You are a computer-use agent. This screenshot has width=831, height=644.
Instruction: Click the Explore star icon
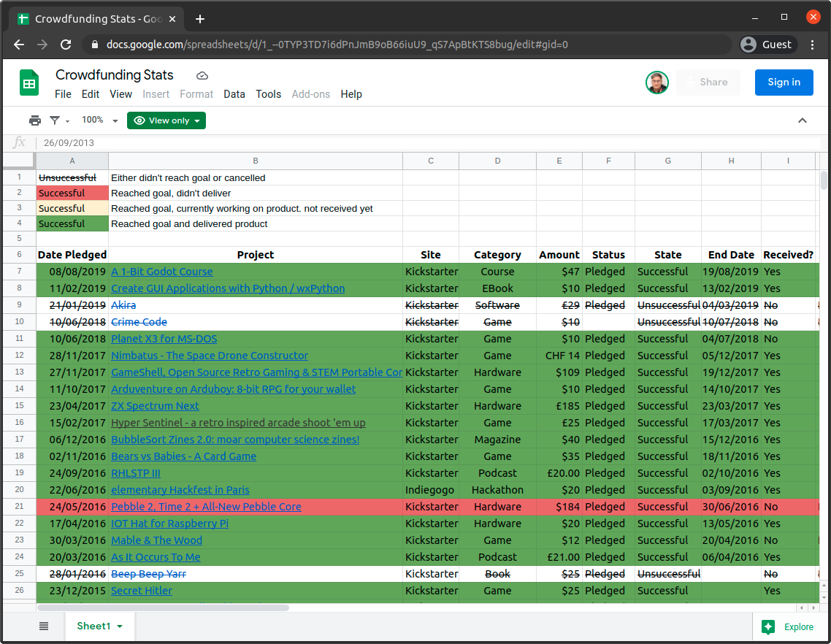pos(768,626)
